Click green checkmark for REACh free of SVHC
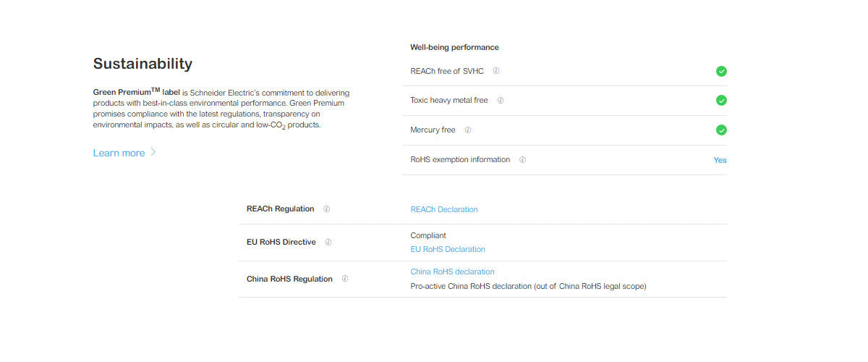 pos(721,71)
